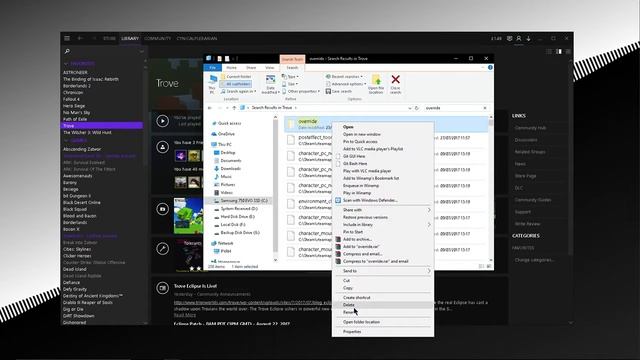640x360 pixels.
Task: Click the red Close search icon
Action: pos(396,84)
